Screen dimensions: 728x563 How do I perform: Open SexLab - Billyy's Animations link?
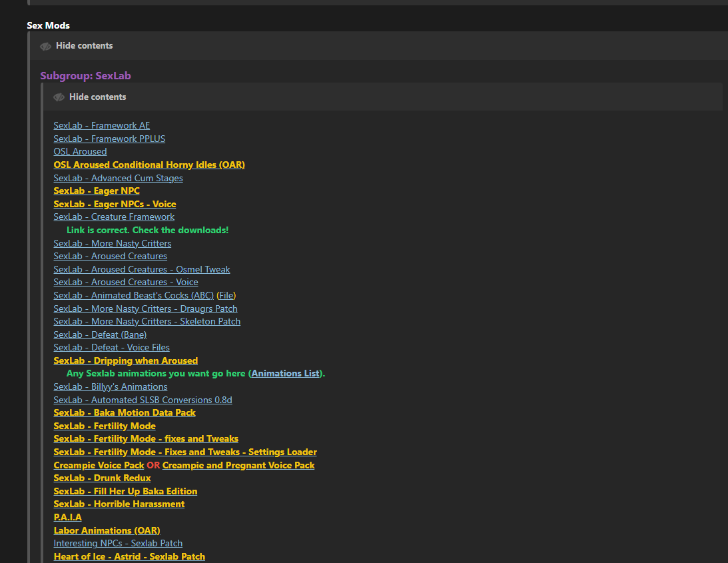(110, 386)
